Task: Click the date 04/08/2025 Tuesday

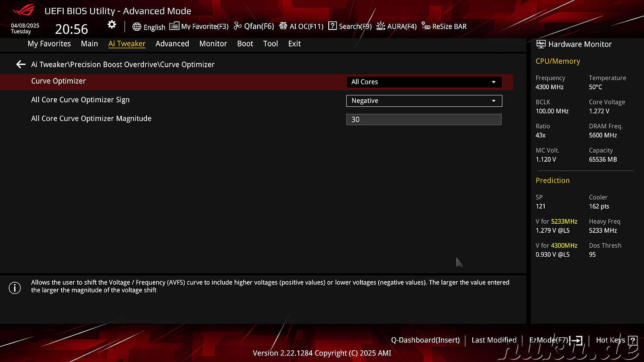Action: pyautogui.click(x=25, y=29)
